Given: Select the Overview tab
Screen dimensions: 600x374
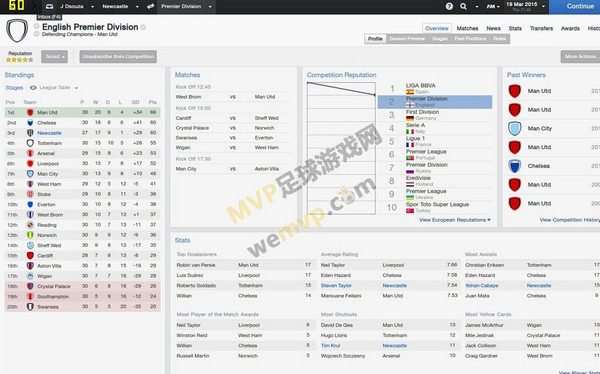Looking at the screenshot, I should tap(437, 28).
